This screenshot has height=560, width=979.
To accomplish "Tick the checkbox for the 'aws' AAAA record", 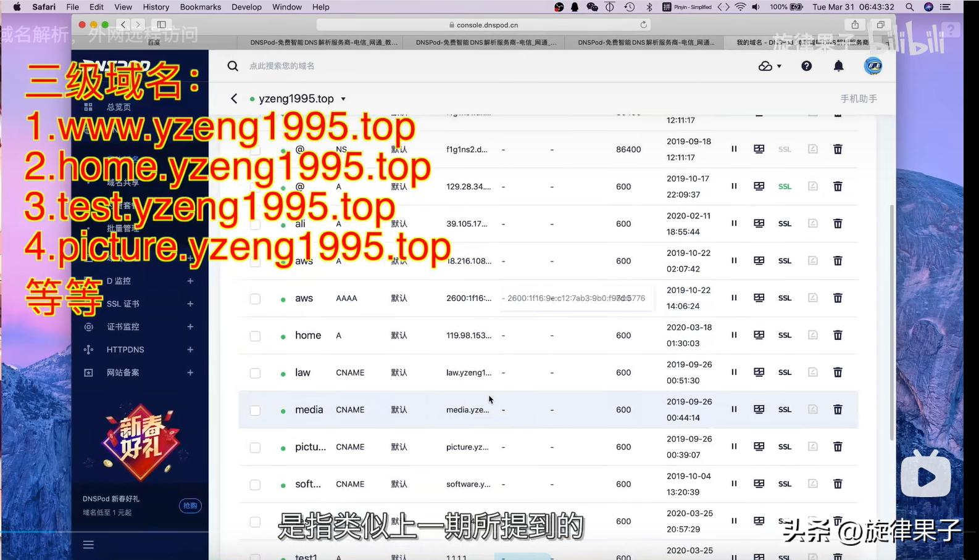I will click(x=255, y=299).
